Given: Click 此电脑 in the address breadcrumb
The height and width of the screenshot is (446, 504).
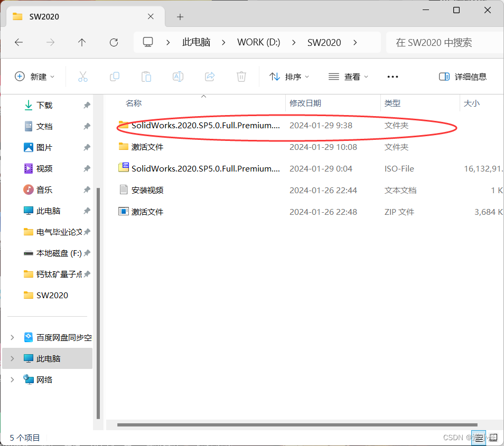Looking at the screenshot, I should (196, 42).
